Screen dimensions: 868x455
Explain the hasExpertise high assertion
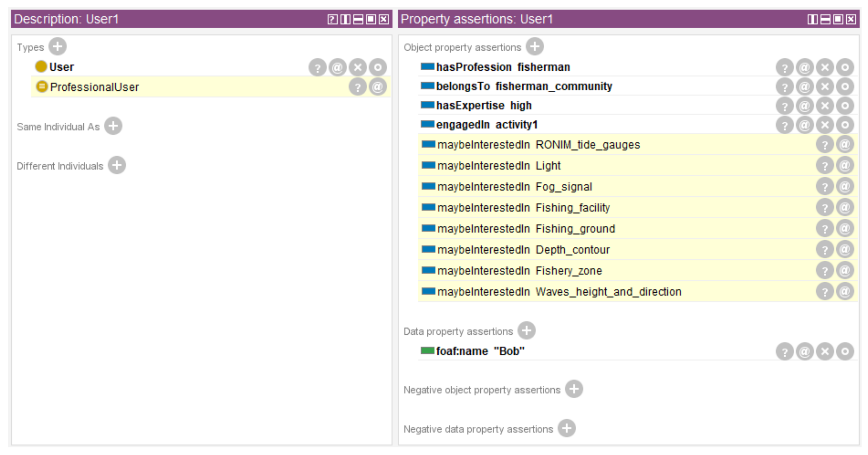tap(785, 106)
